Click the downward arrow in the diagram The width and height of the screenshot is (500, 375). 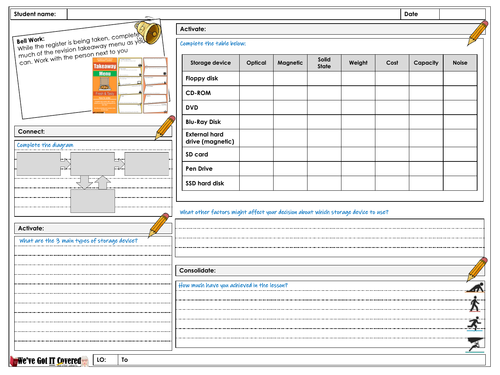click(x=84, y=182)
